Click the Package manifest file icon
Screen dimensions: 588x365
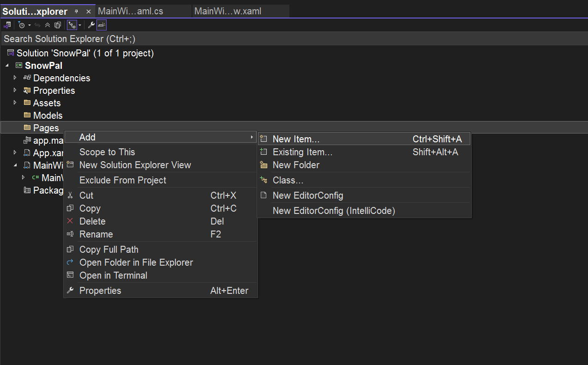(27, 190)
